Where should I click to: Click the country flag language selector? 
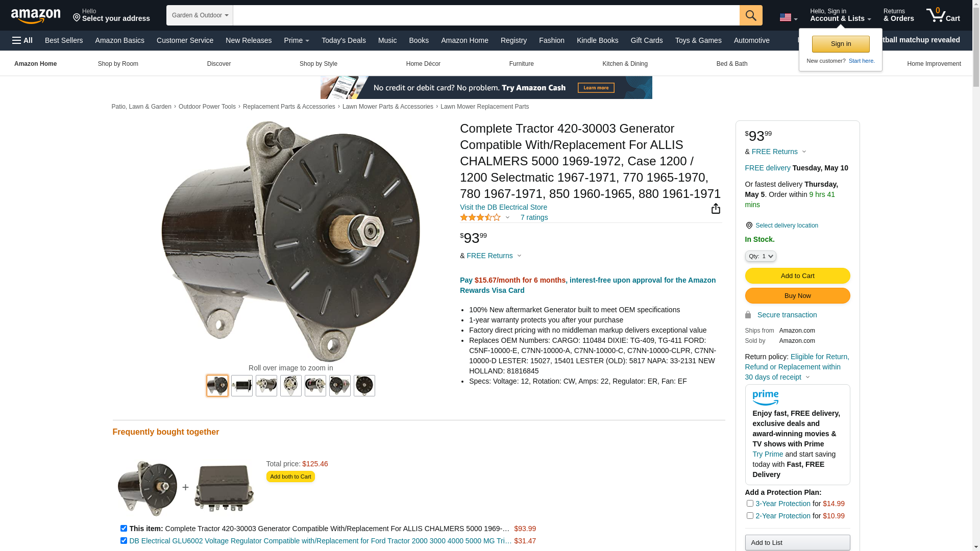click(788, 18)
